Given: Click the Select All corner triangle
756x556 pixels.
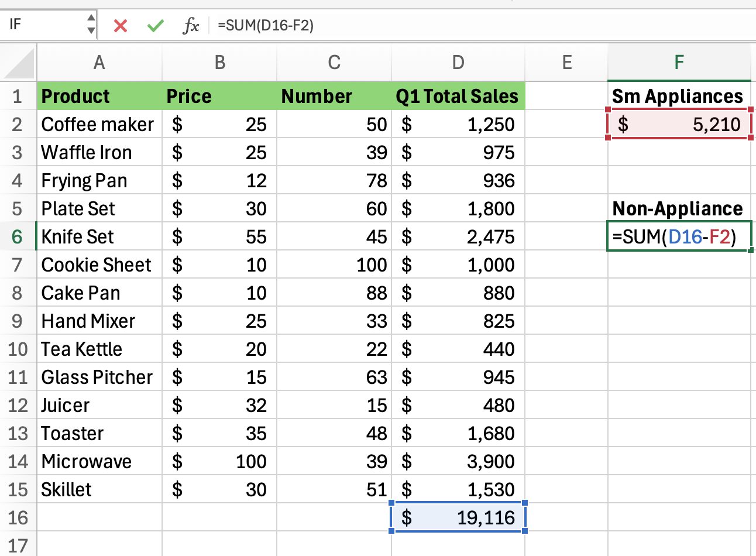Looking at the screenshot, I should click(18, 63).
